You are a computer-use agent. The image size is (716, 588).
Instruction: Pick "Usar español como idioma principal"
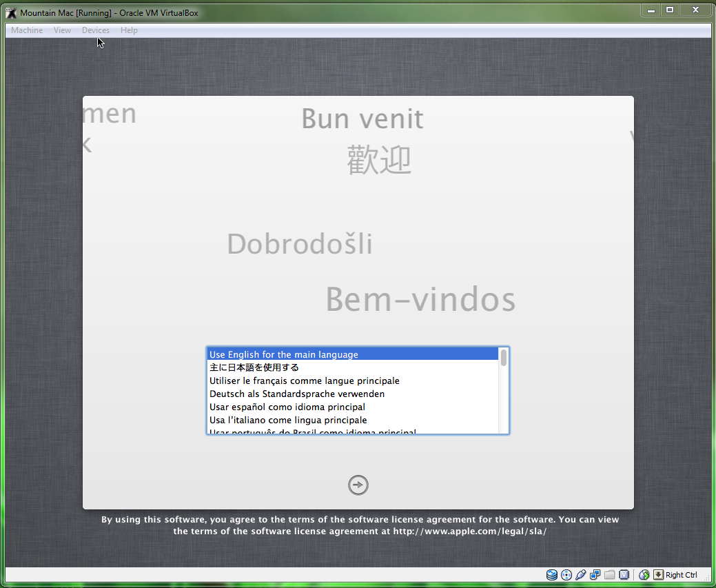point(287,407)
